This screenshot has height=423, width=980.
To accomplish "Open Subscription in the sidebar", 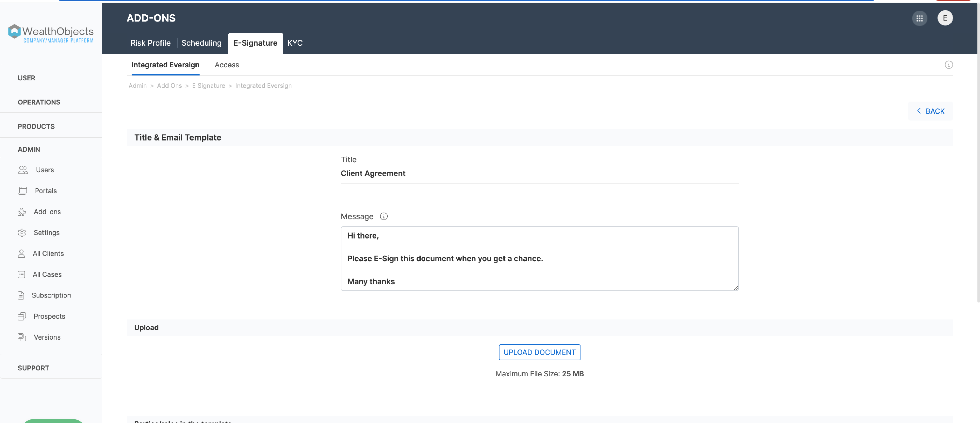I will point(51,296).
